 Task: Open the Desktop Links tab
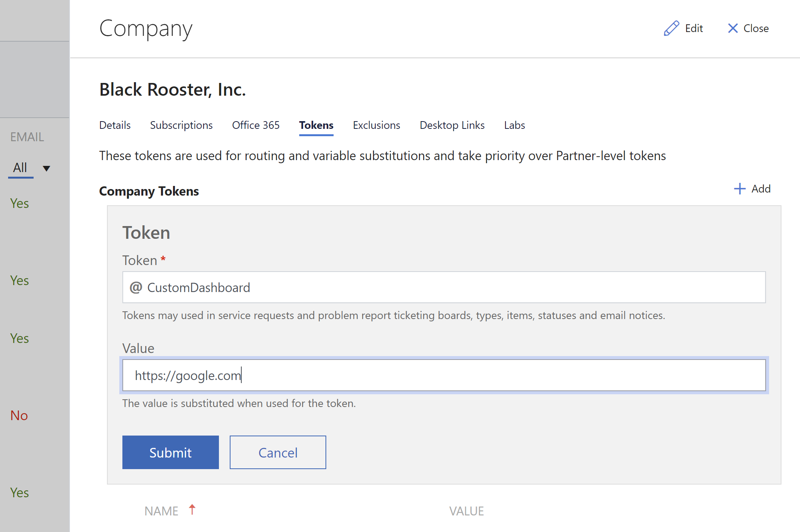pos(452,125)
